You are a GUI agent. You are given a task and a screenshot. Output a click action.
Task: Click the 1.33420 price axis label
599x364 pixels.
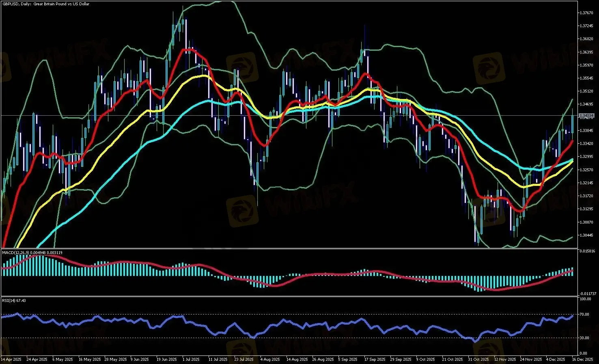(587, 144)
